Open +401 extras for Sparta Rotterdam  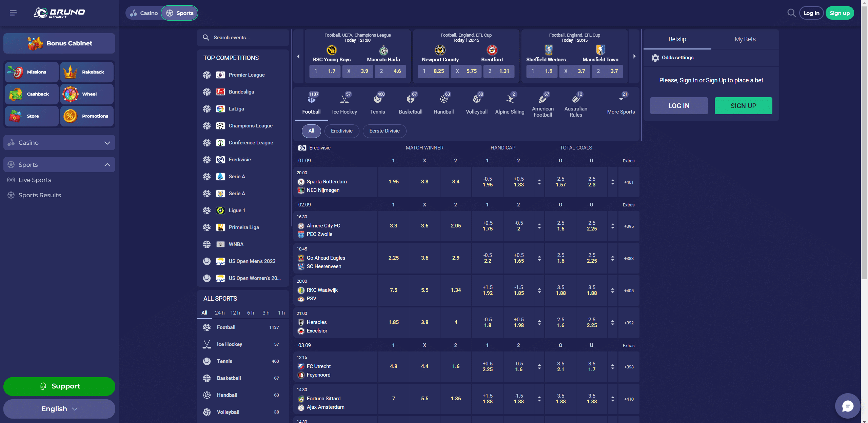click(x=629, y=182)
